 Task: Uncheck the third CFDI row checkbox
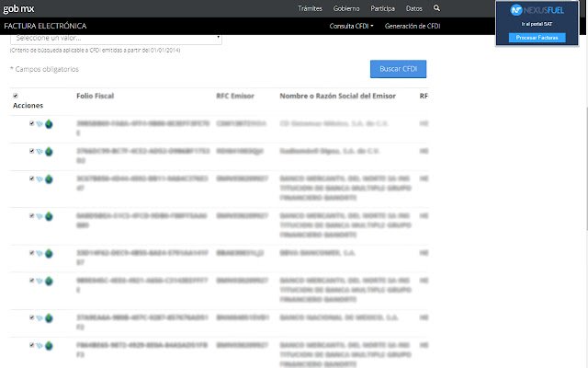tap(32, 178)
